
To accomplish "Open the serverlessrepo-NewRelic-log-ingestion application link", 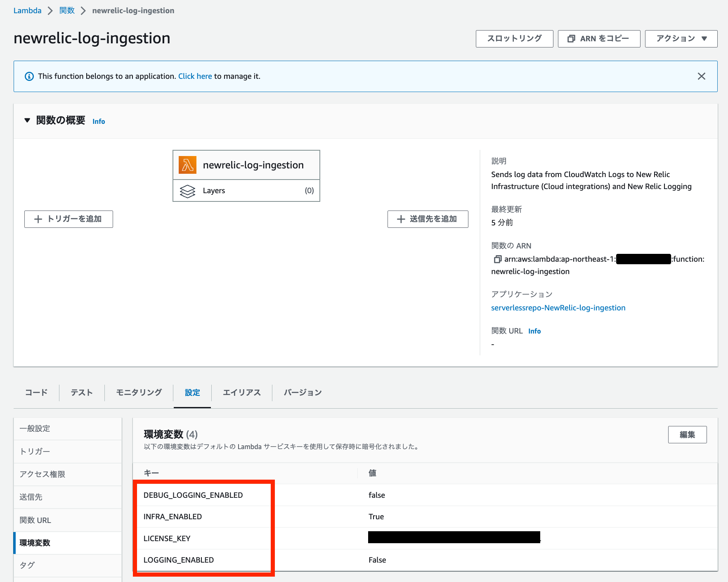I will coord(558,308).
